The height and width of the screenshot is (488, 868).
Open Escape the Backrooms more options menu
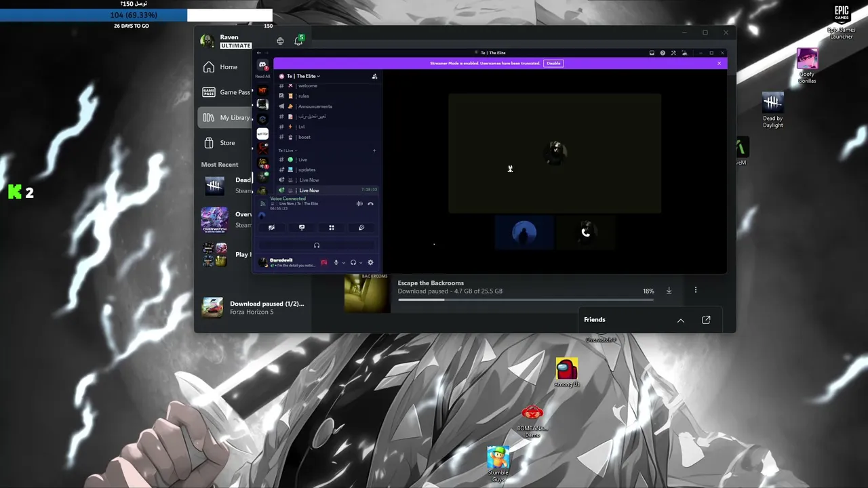pos(695,290)
